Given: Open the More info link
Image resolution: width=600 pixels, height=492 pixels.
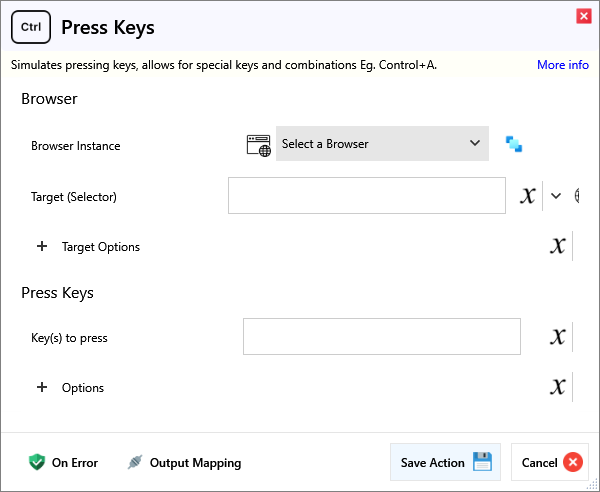Looking at the screenshot, I should [x=562, y=65].
